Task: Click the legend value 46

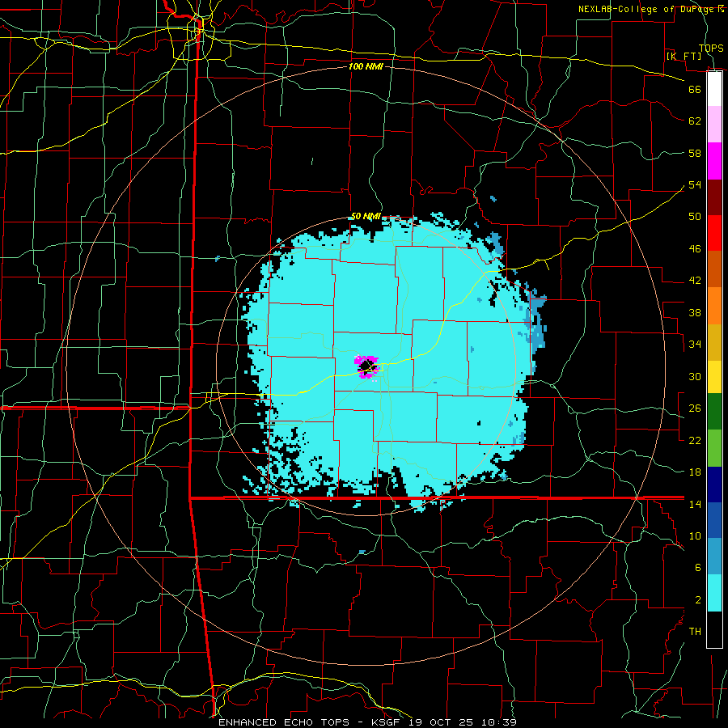Action: click(695, 249)
